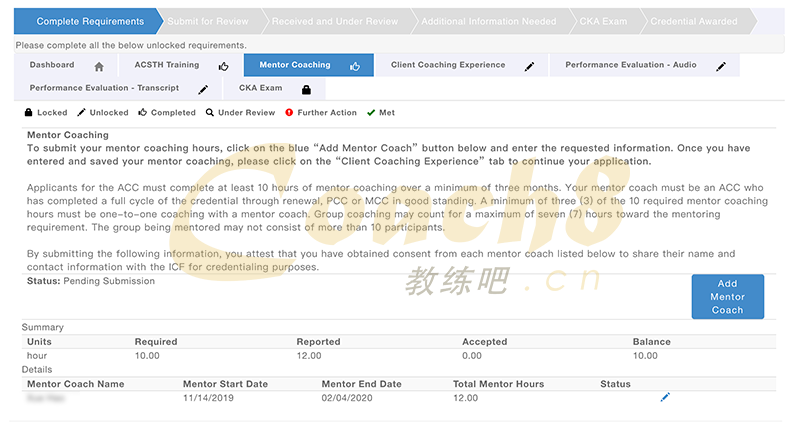Click the Credential Awarded step
This screenshot has width=800, height=438.
pyautogui.click(x=694, y=21)
